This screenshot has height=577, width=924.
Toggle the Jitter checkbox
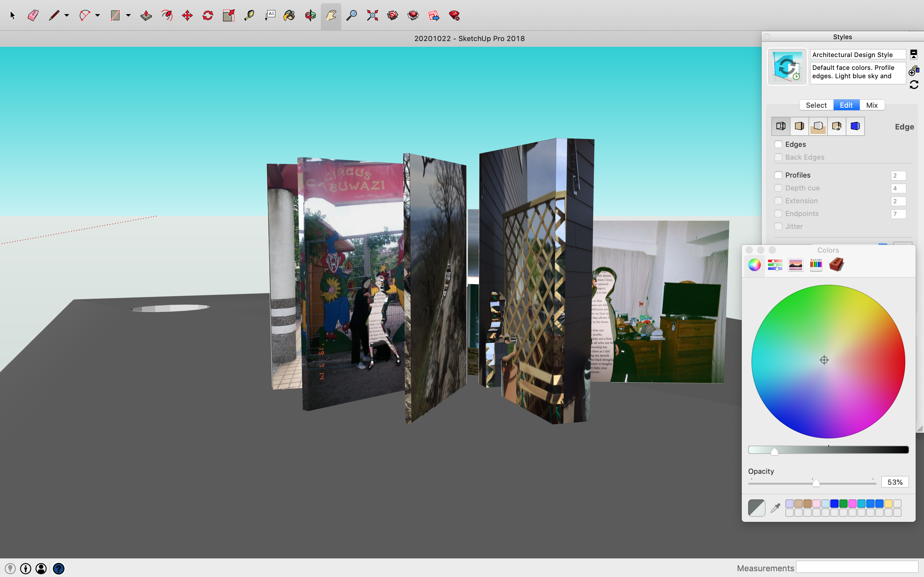(x=778, y=227)
